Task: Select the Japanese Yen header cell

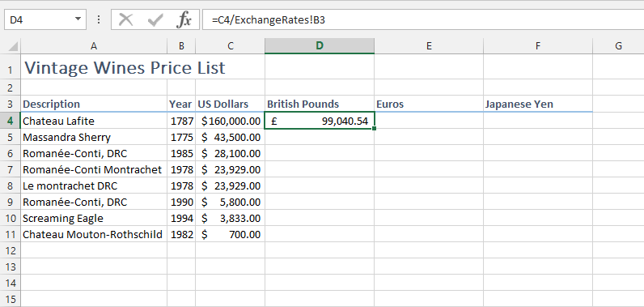Action: click(538, 104)
